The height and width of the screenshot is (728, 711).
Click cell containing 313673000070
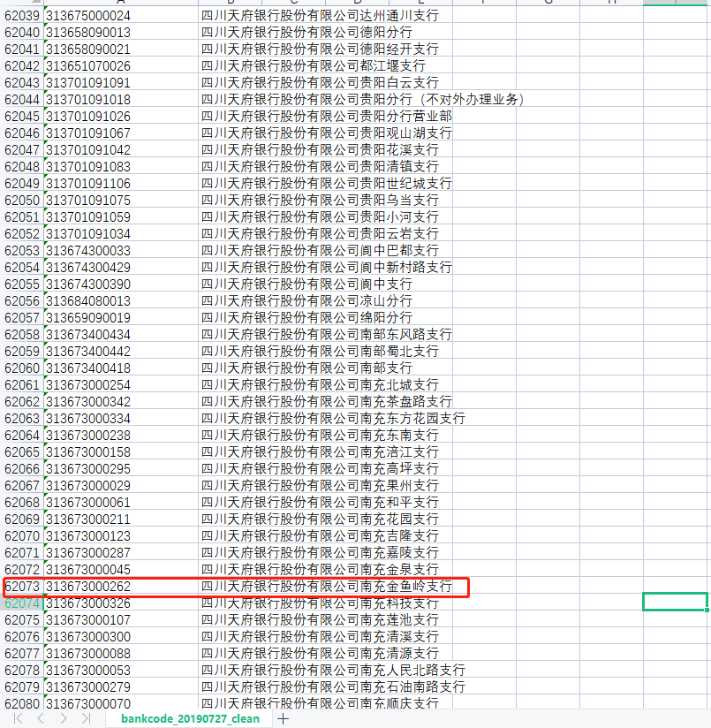(x=121, y=704)
